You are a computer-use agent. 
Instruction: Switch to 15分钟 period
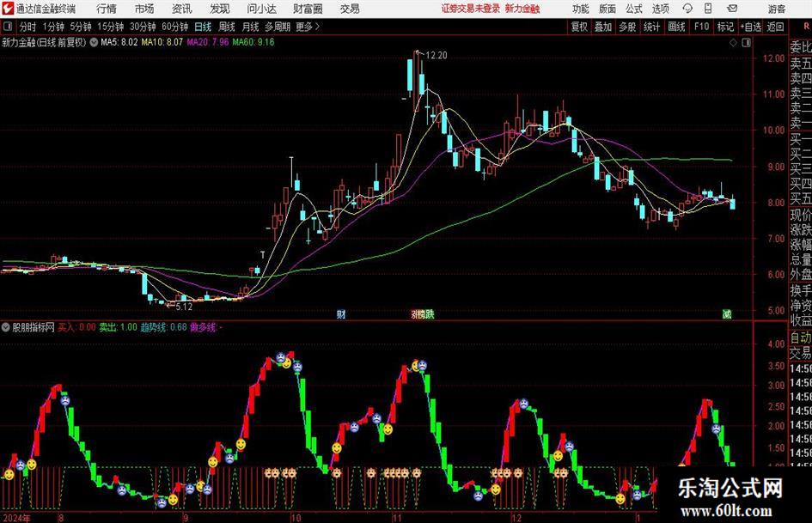tap(111, 27)
